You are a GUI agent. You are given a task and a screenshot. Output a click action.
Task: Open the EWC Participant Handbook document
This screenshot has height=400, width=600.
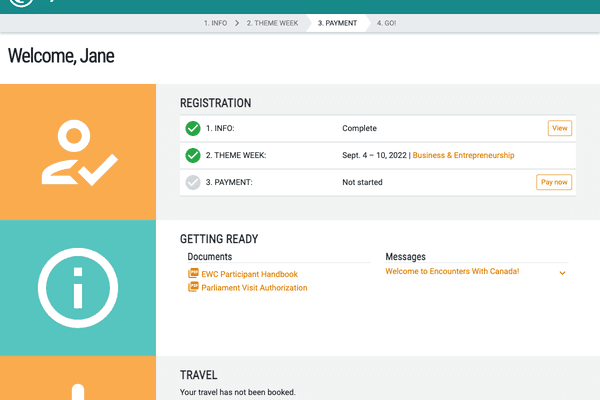click(249, 274)
